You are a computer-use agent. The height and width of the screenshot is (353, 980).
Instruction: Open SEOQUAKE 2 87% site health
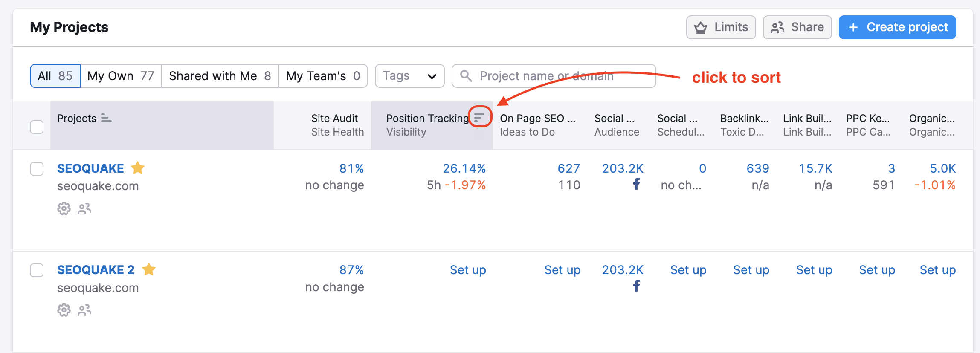(351, 270)
